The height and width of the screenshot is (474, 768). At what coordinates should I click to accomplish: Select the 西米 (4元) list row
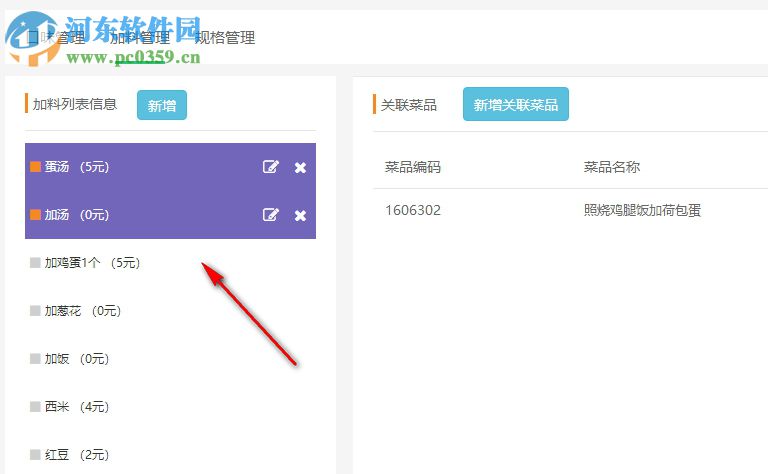pyautogui.click(x=170, y=407)
